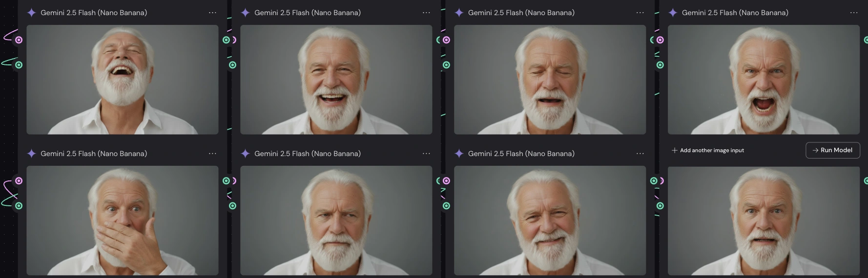The height and width of the screenshot is (278, 868).
Task: Open three-dot menu of stern frowning node
Action: coord(426,154)
